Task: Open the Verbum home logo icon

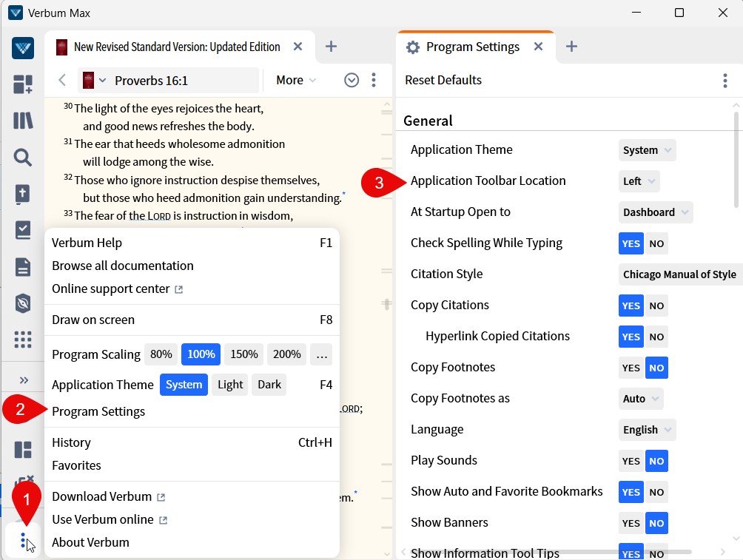Action: pyautogui.click(x=23, y=48)
